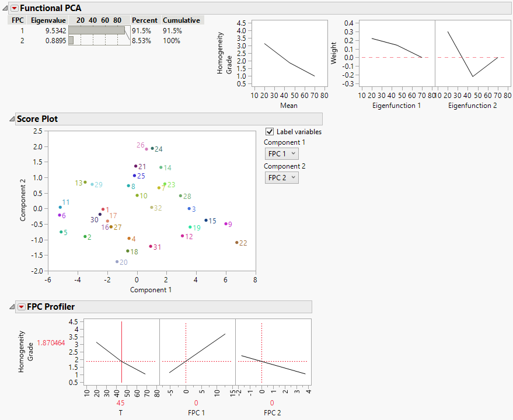Click the 91.5% Percent value in row 1

[141, 31]
